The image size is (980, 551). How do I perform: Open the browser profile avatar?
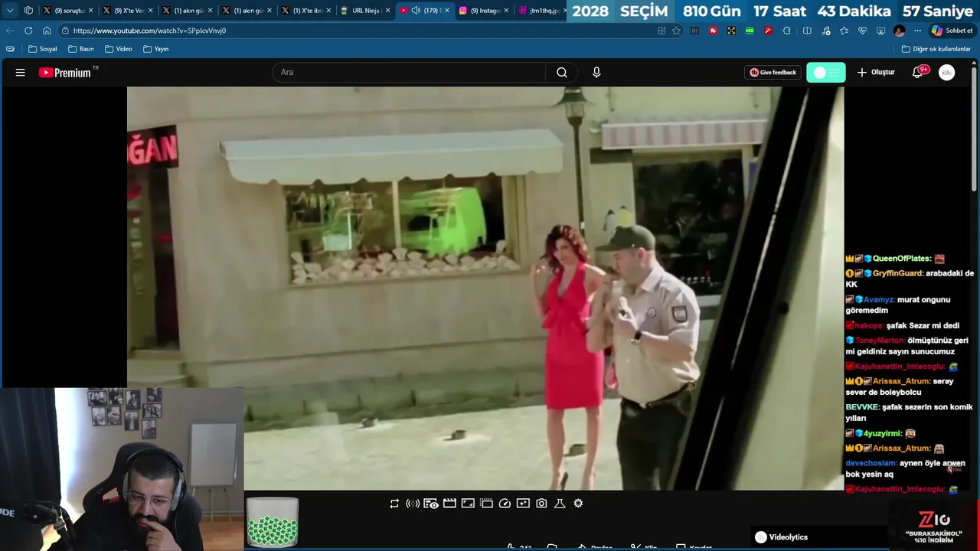899,31
